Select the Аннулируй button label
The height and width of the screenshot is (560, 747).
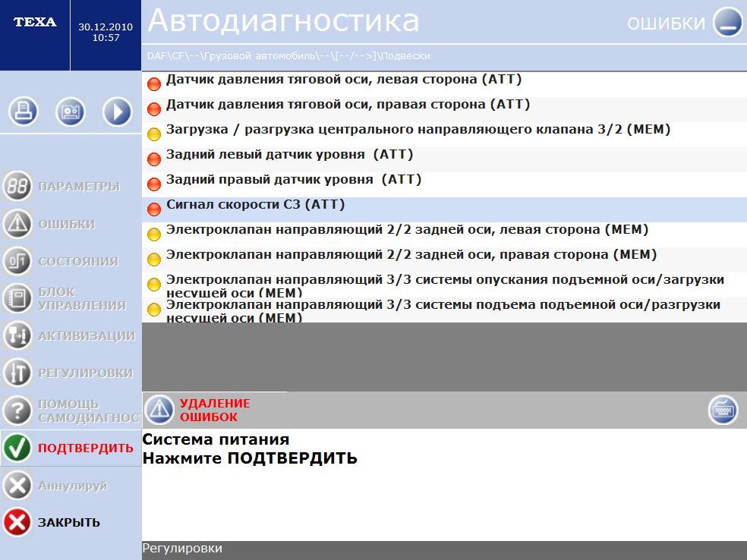(x=73, y=485)
